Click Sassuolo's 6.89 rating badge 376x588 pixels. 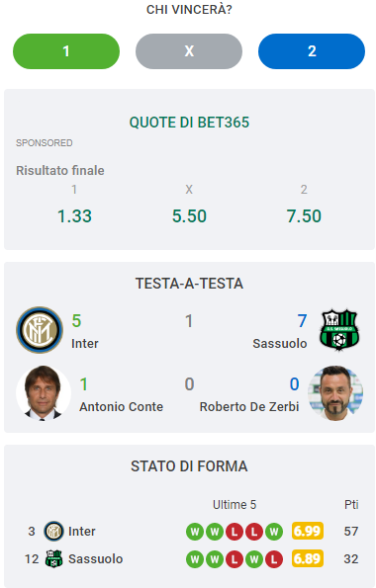(308, 558)
